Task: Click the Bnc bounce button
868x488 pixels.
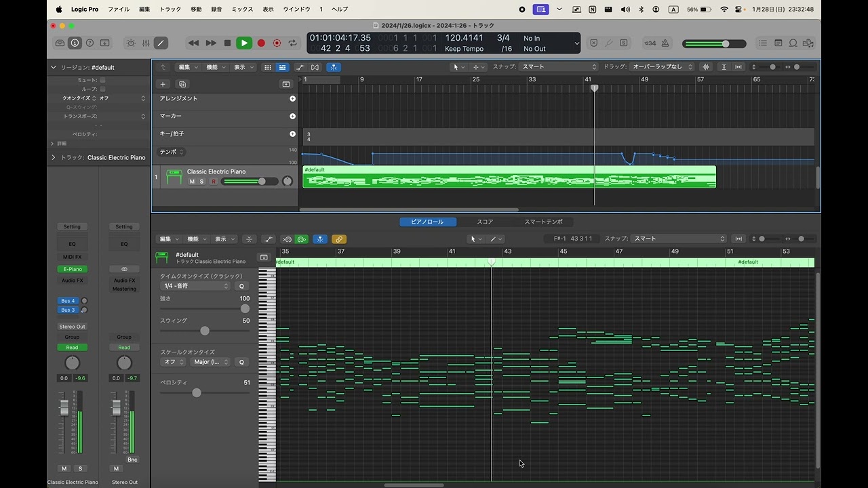Action: [132, 460]
